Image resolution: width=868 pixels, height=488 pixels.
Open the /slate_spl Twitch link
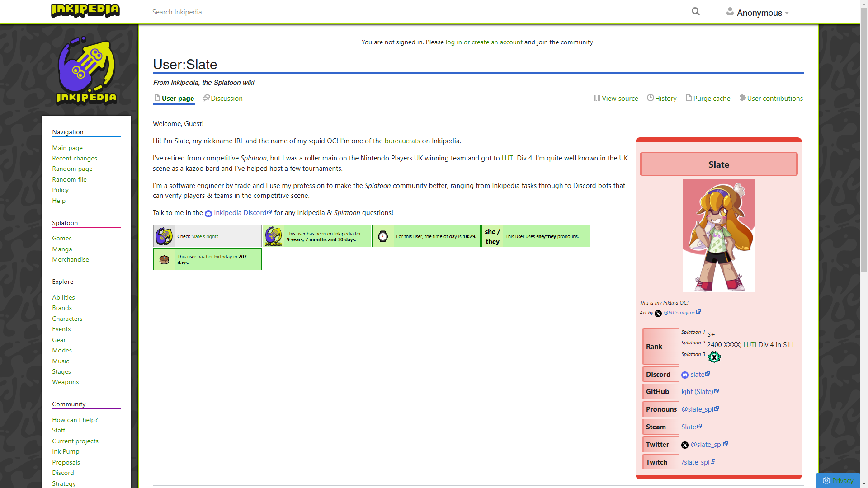tap(695, 462)
